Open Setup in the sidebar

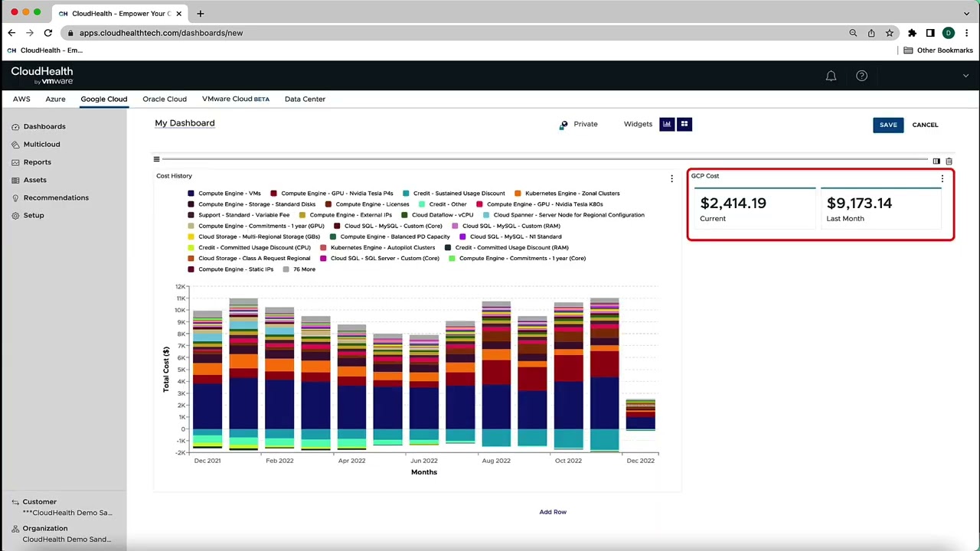point(34,215)
